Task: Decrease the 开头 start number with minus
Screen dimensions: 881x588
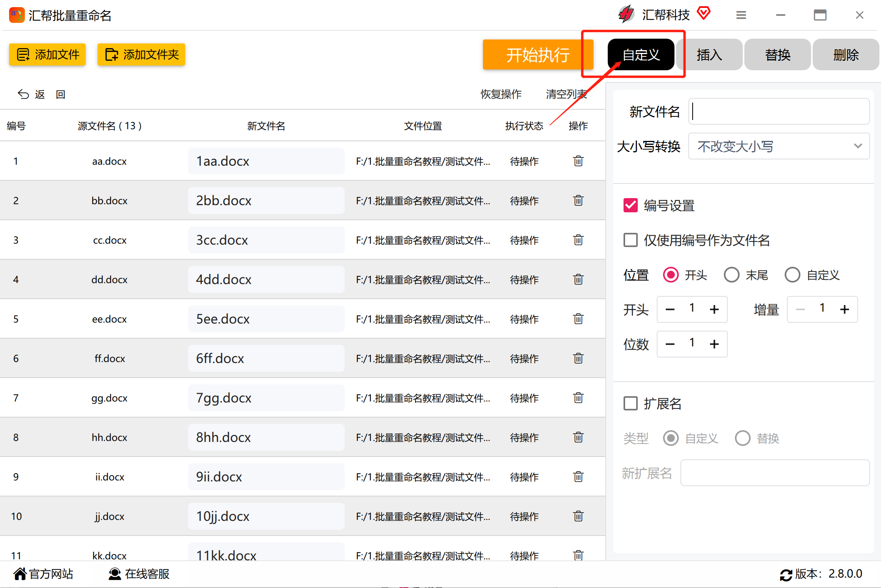Action: click(670, 309)
